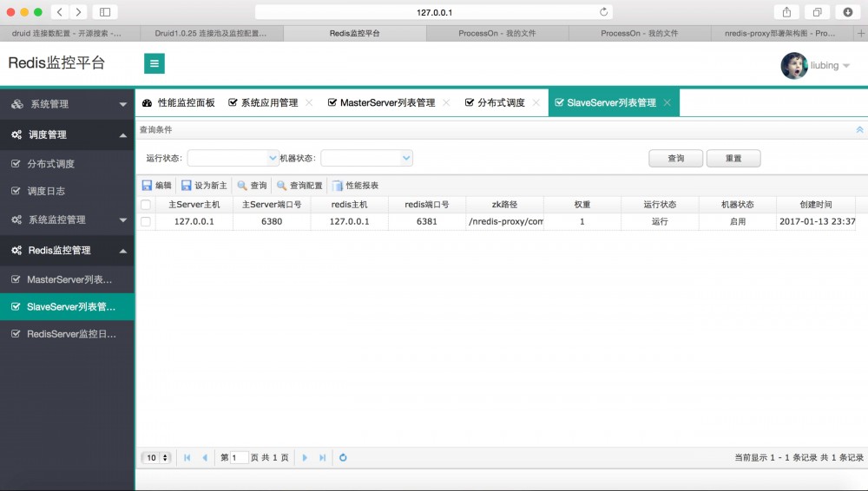868x491 pixels.
Task: Click 设为新主 to promote the slave
Action: [204, 186]
